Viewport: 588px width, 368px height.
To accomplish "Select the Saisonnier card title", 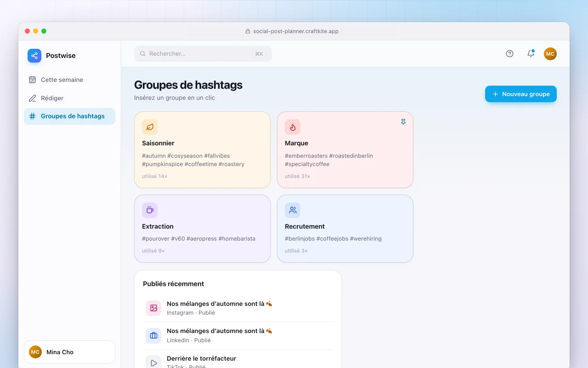I will pyautogui.click(x=158, y=143).
